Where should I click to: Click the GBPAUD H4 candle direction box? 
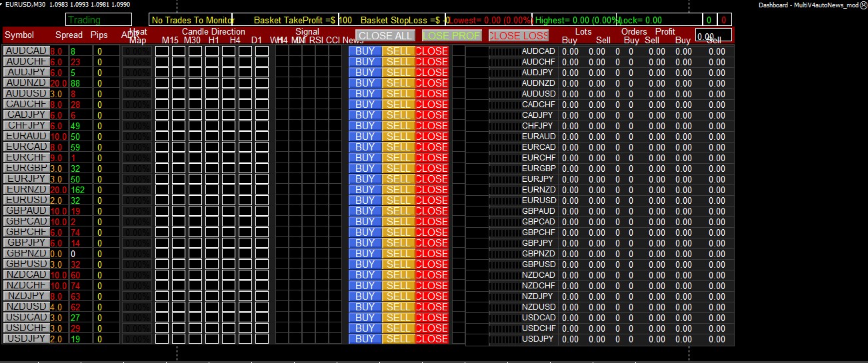coord(229,210)
